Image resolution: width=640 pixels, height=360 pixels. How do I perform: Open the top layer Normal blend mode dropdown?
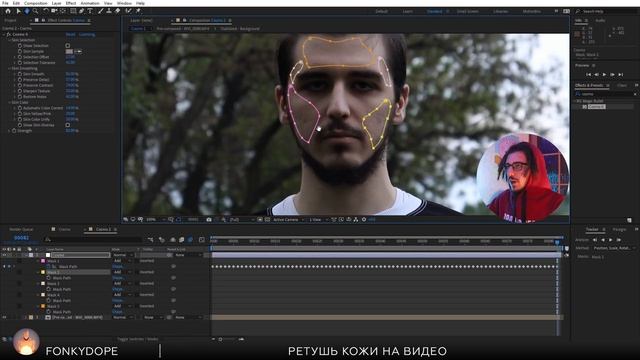(x=123, y=255)
